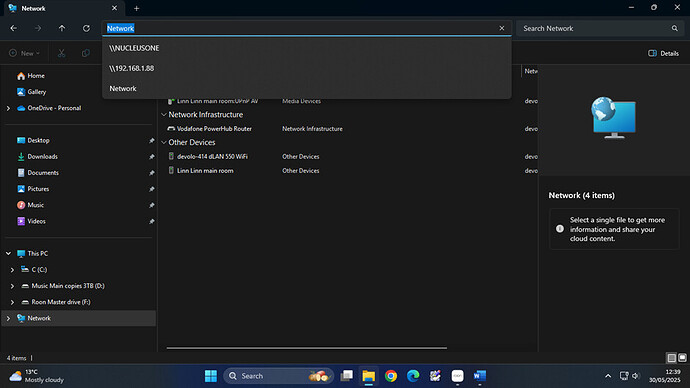This screenshot has height=388, width=690.
Task: Choose \\NUCLEUSONE from address suggestions
Action: (307, 48)
